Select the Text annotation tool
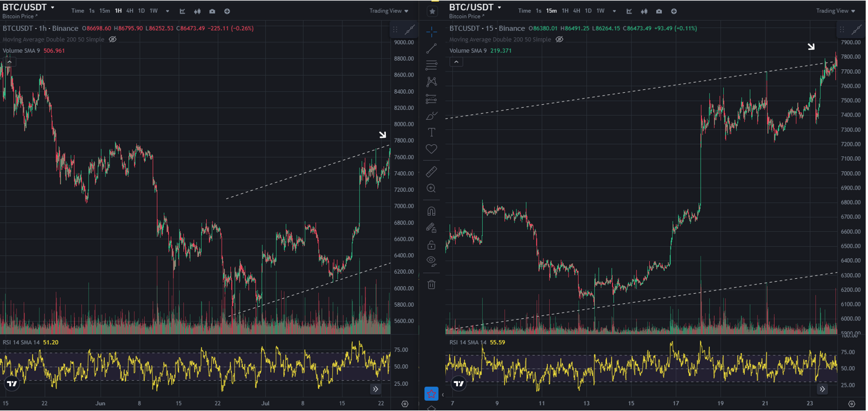868x411 pixels. 432,132
